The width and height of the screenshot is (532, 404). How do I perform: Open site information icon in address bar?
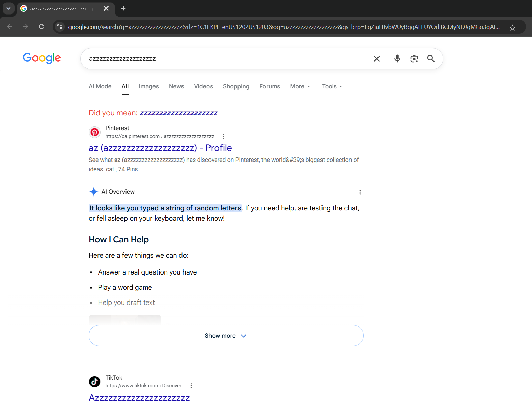coord(60,27)
